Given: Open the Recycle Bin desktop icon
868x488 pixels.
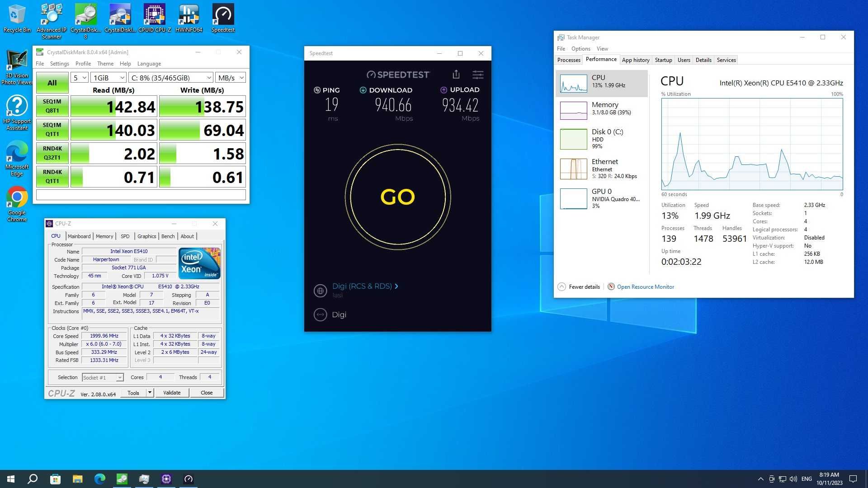Looking at the screenshot, I should click(x=17, y=18).
